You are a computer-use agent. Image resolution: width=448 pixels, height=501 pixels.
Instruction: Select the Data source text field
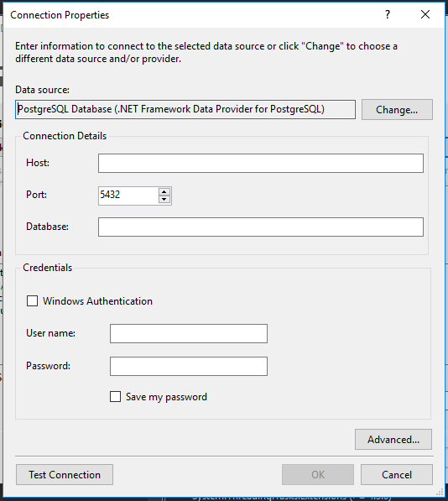[x=185, y=110]
